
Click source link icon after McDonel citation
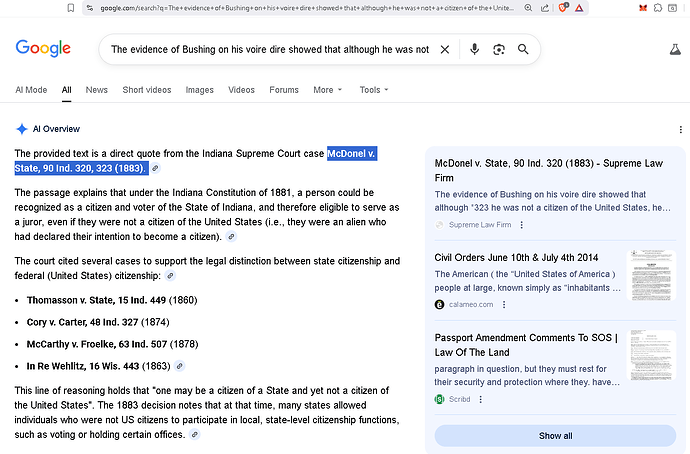coord(155,168)
